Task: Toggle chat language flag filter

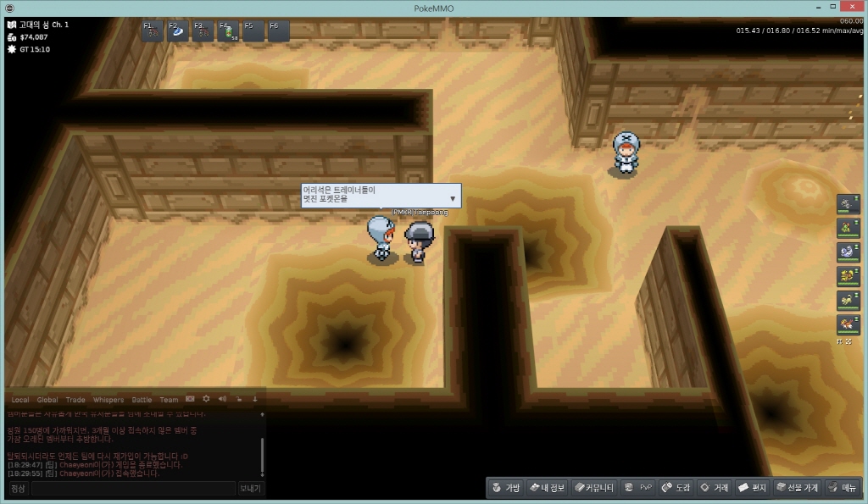Action: tap(190, 399)
